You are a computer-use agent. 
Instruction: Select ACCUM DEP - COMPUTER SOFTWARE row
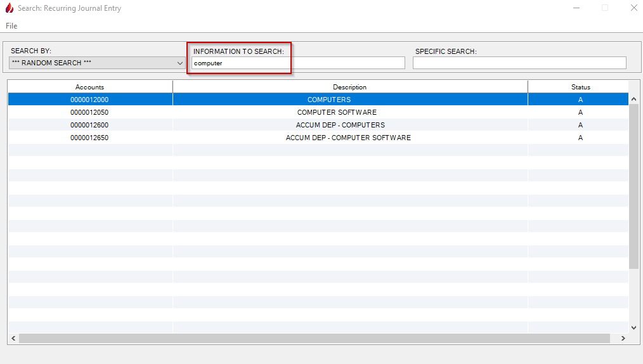[x=348, y=138]
